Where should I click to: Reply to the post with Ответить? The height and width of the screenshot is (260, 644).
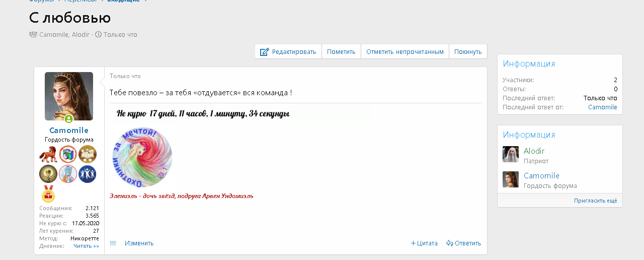(x=464, y=243)
